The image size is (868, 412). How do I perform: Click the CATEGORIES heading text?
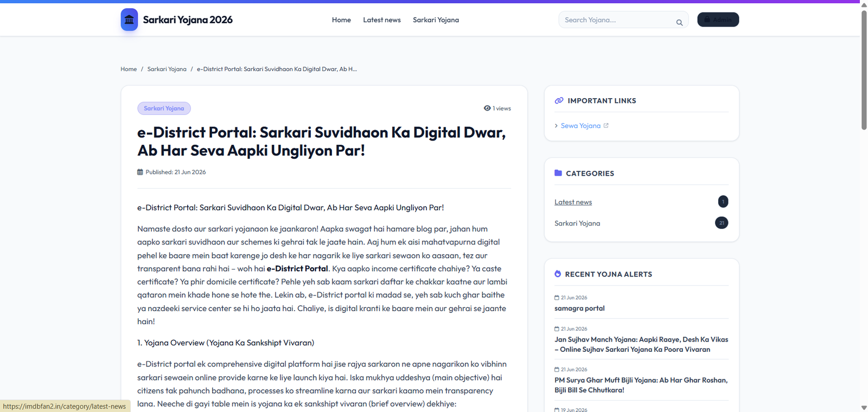point(590,173)
